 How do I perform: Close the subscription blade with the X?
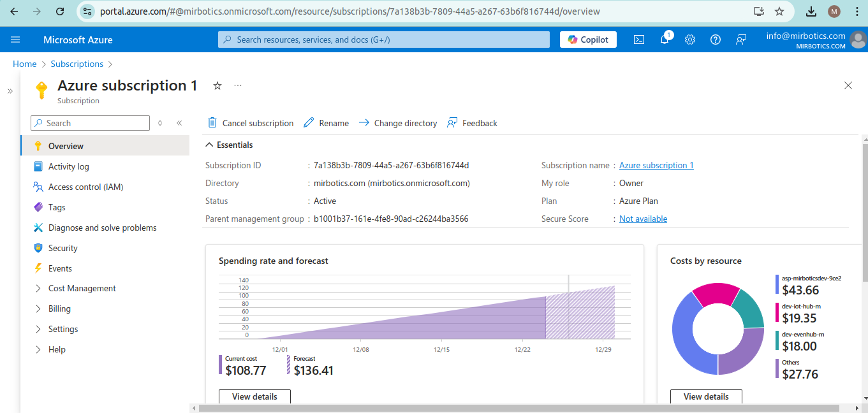tap(848, 85)
